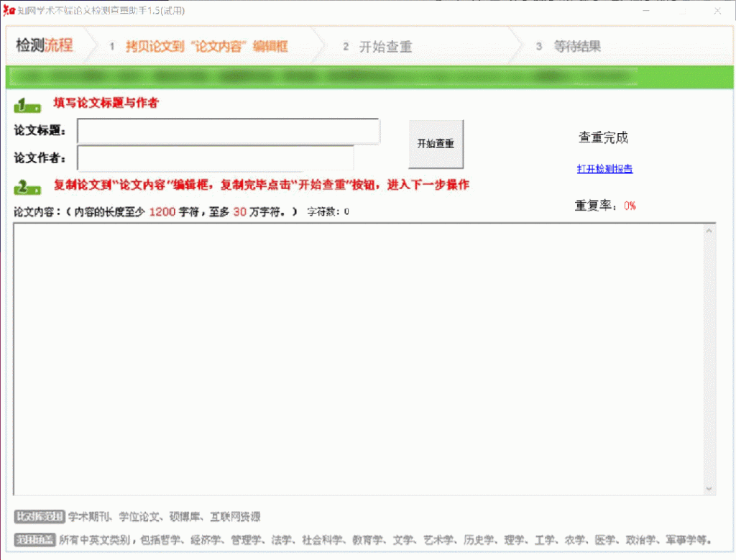This screenshot has width=736, height=560.
Task: Click the 学术期刊、学位论文 database list text
Action: click(165, 517)
